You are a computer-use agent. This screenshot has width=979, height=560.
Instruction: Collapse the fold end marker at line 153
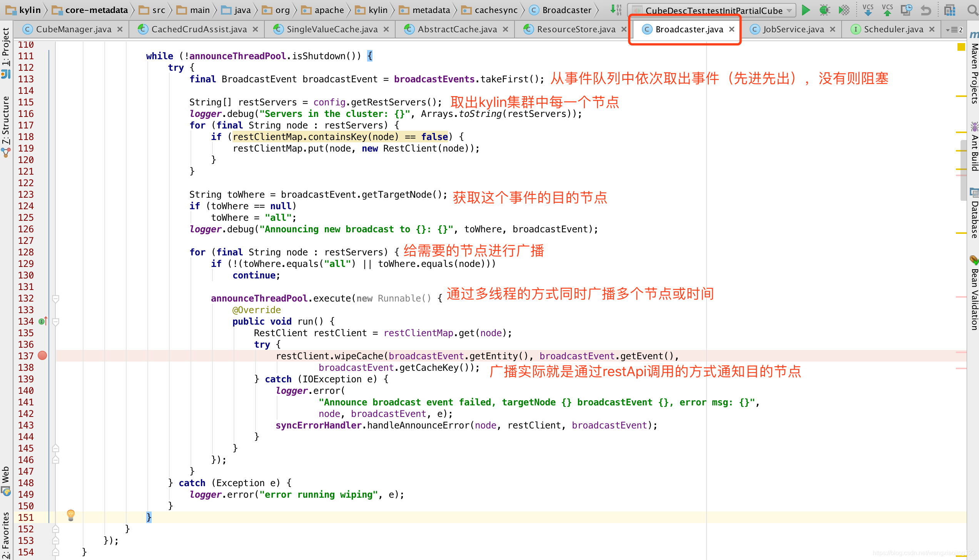click(55, 540)
